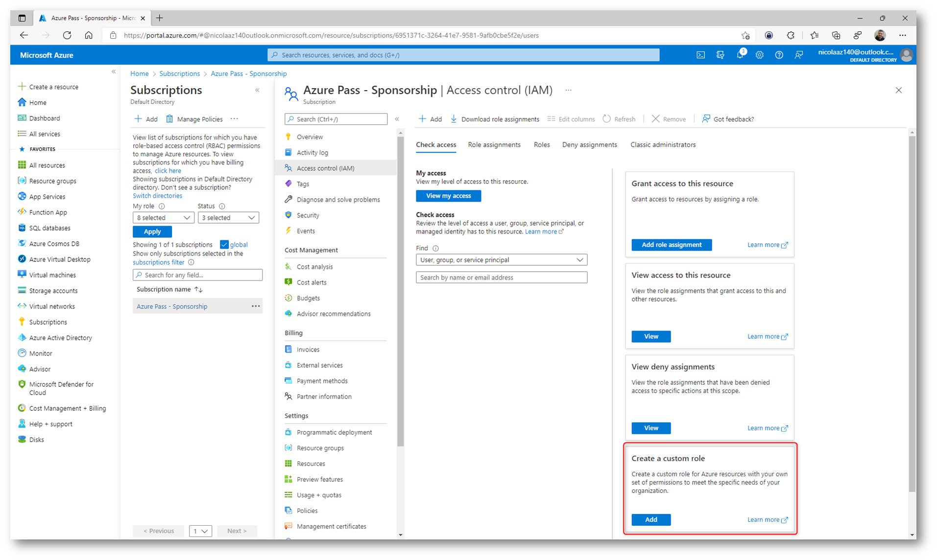The width and height of the screenshot is (937, 560).
Task: Switch to the Deny assignments tab
Action: pyautogui.click(x=589, y=144)
